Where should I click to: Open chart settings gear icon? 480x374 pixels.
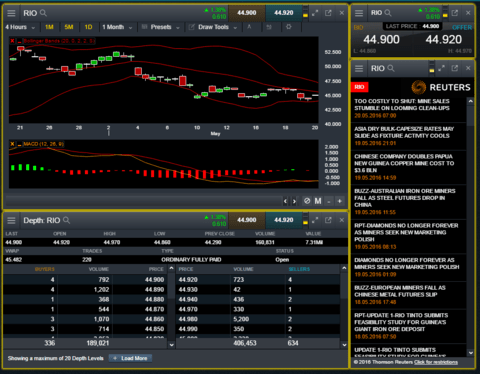pos(289,27)
